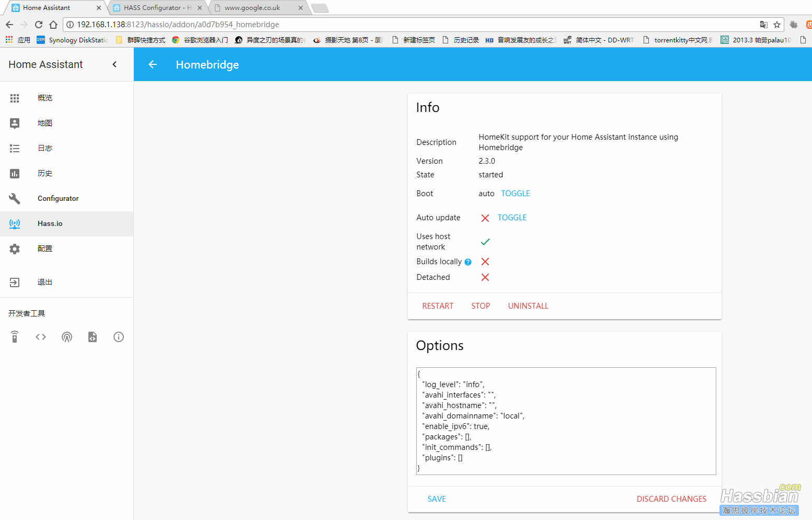The height and width of the screenshot is (520, 812).
Task: Open the 群晖快捷方式 bookmarks folder
Action: (140, 40)
